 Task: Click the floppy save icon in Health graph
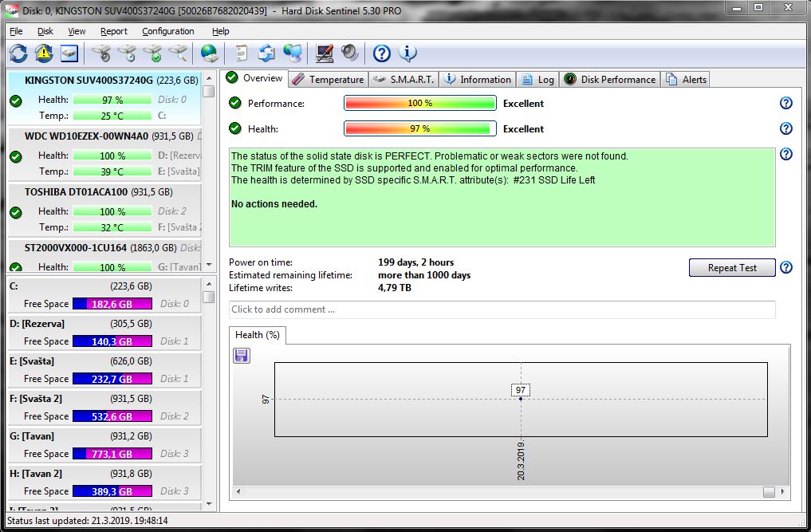242,356
